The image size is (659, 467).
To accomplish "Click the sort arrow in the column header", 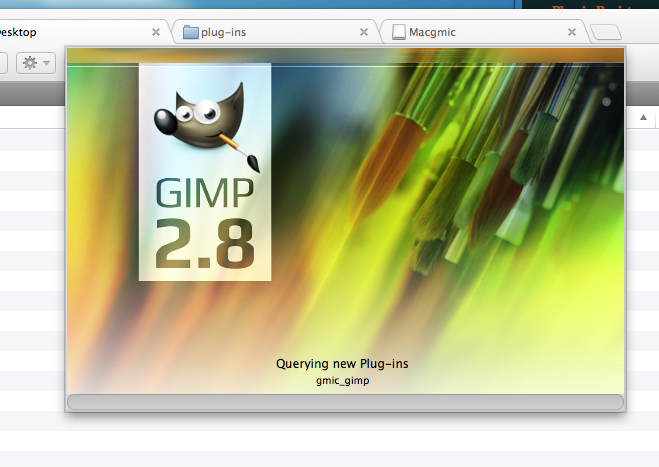I will point(643,117).
